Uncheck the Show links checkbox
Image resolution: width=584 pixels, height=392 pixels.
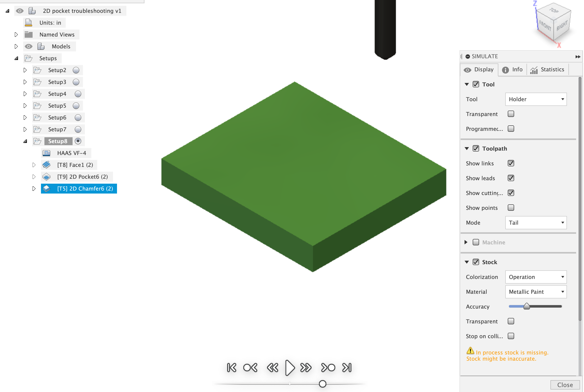point(511,163)
